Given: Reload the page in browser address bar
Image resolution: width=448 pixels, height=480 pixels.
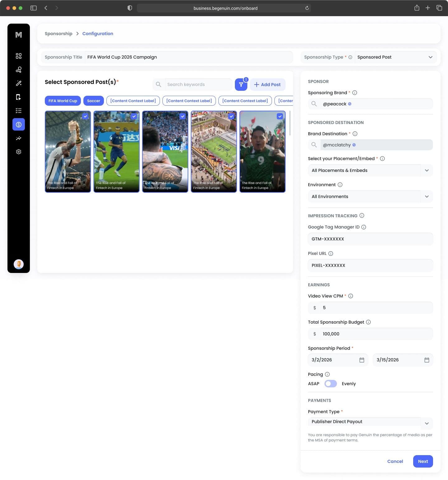Looking at the screenshot, I should click(307, 8).
